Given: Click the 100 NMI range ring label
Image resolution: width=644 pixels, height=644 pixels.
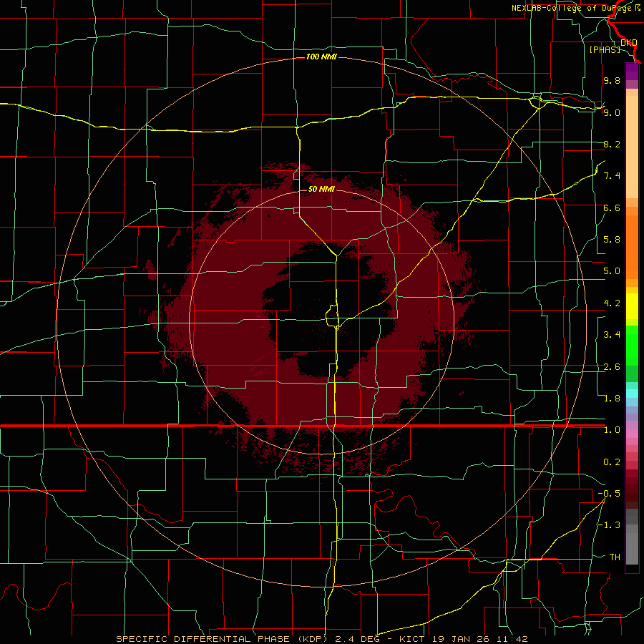Looking at the screenshot, I should [321, 57].
